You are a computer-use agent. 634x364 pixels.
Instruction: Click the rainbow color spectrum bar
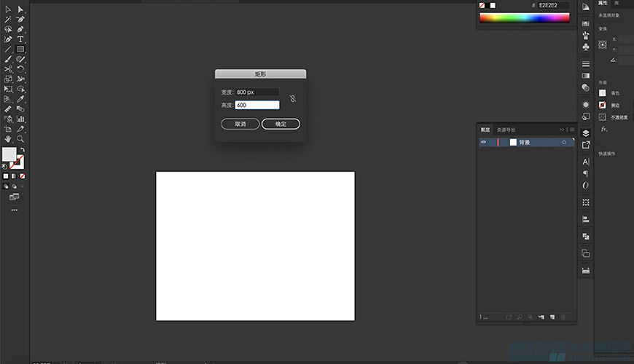point(524,18)
